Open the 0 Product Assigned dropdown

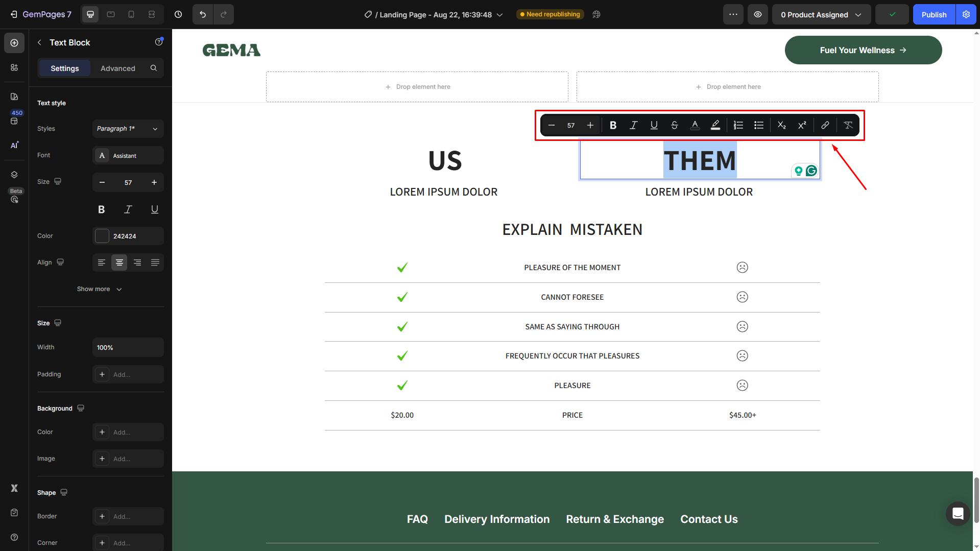coord(821,14)
